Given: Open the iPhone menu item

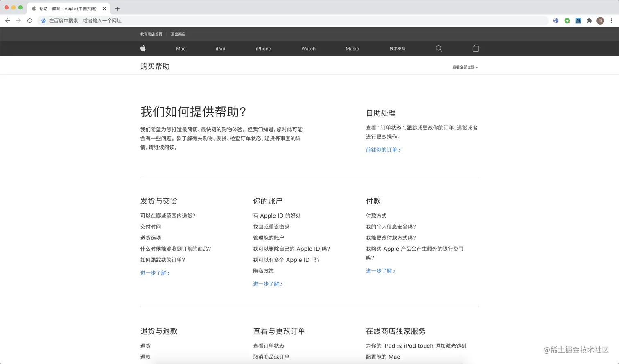Looking at the screenshot, I should pos(263,49).
